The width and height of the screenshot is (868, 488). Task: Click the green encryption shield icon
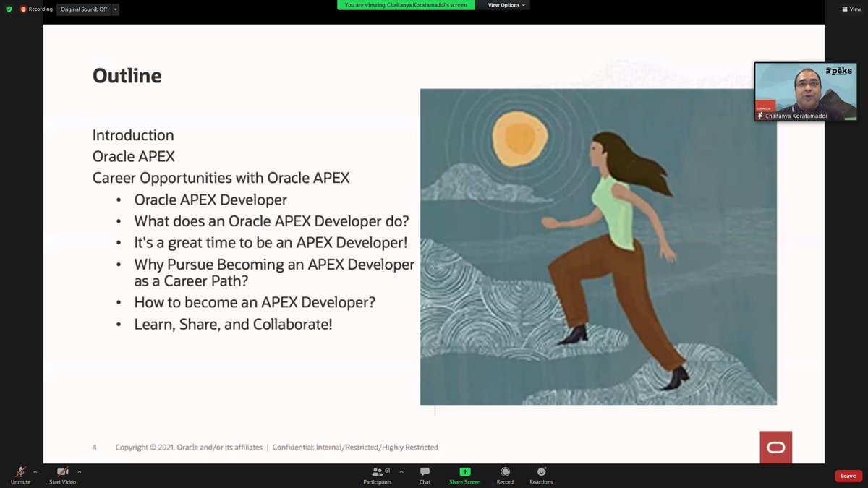point(9,9)
